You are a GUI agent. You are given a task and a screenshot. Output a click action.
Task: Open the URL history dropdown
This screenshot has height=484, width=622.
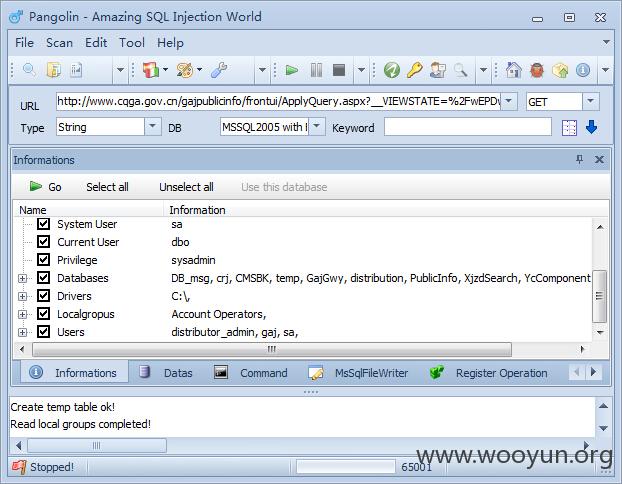click(509, 101)
